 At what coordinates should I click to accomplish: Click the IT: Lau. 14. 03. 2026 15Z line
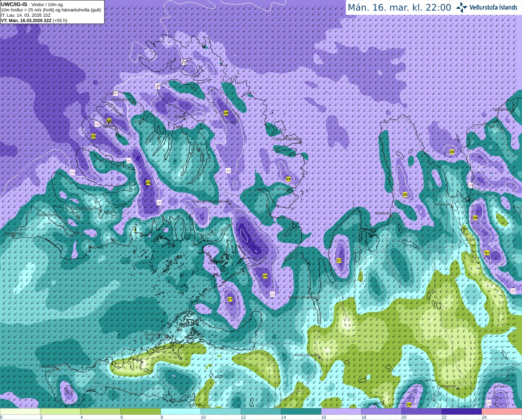(26, 15)
